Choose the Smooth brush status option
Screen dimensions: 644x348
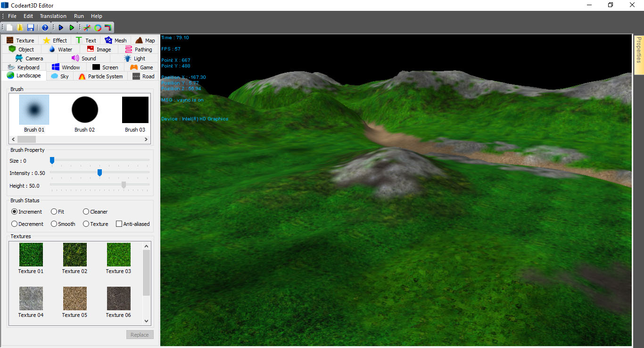tap(54, 224)
